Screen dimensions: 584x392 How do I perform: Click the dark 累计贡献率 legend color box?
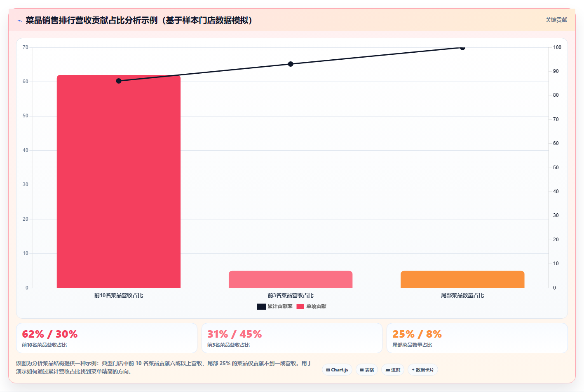click(x=261, y=306)
